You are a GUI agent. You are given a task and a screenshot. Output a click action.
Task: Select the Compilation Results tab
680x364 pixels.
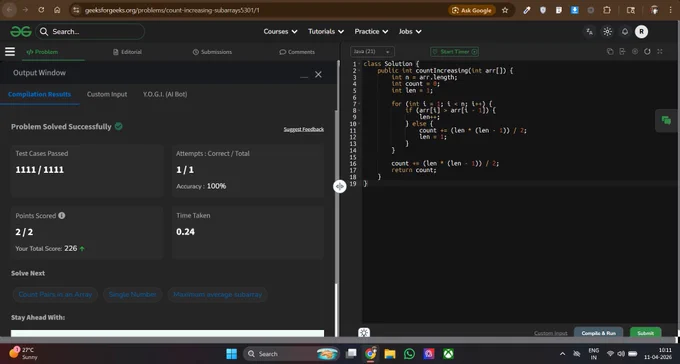point(39,94)
